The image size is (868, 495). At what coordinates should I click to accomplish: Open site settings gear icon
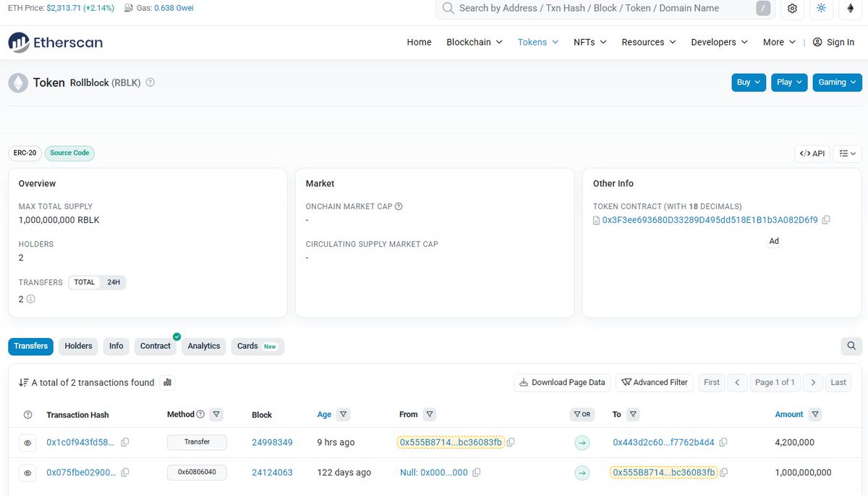792,9
